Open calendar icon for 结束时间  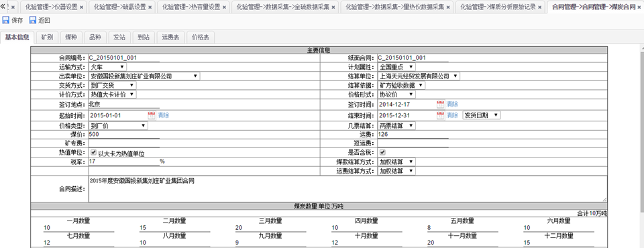tap(440, 115)
